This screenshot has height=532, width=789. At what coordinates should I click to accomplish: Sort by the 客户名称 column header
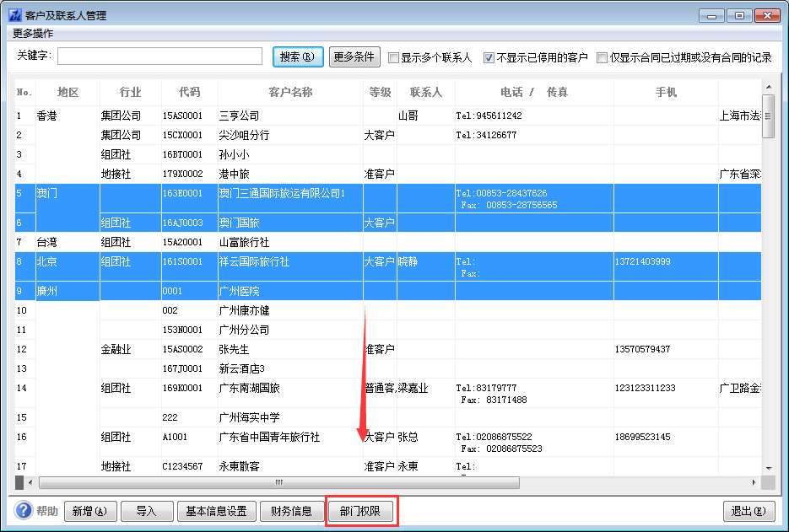(290, 92)
